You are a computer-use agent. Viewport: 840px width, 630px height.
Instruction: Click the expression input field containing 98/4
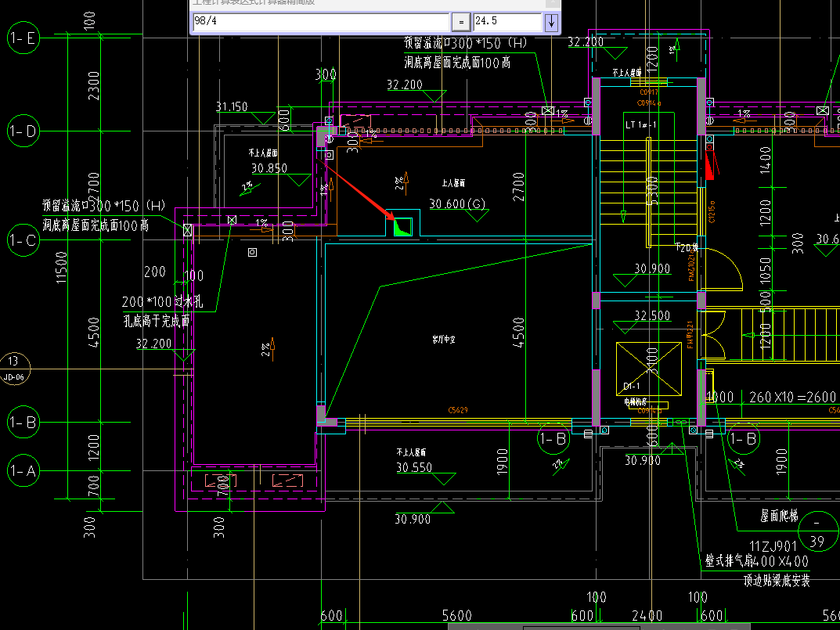coord(320,21)
